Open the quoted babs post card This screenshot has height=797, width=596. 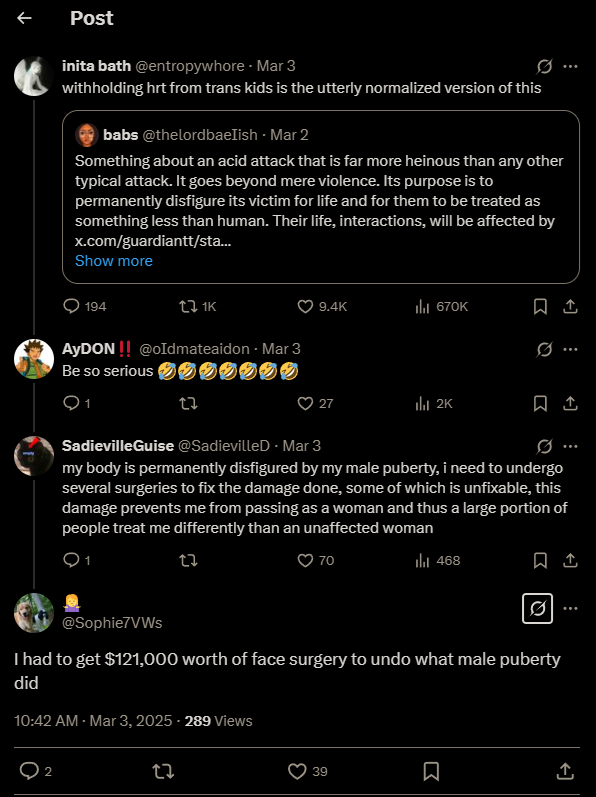(x=321, y=197)
